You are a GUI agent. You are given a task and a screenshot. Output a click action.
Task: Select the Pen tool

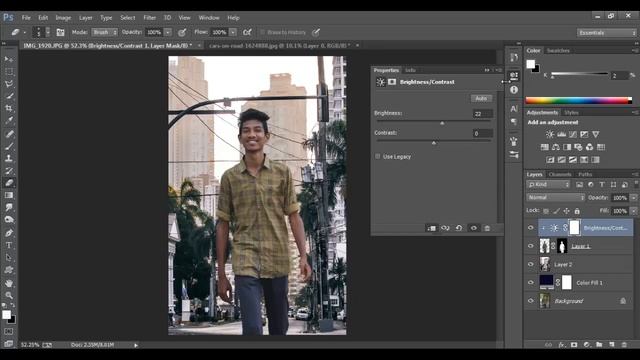pos(9,233)
